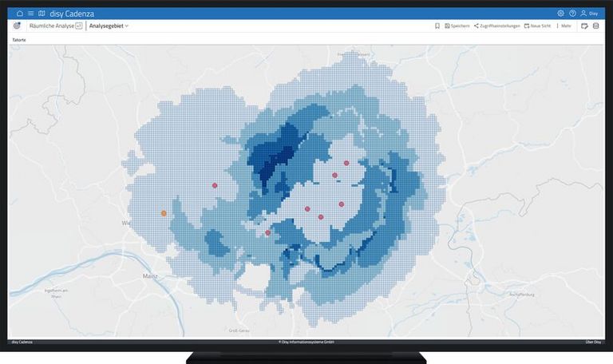
Task: Open settings gear in header
Action: (x=560, y=14)
